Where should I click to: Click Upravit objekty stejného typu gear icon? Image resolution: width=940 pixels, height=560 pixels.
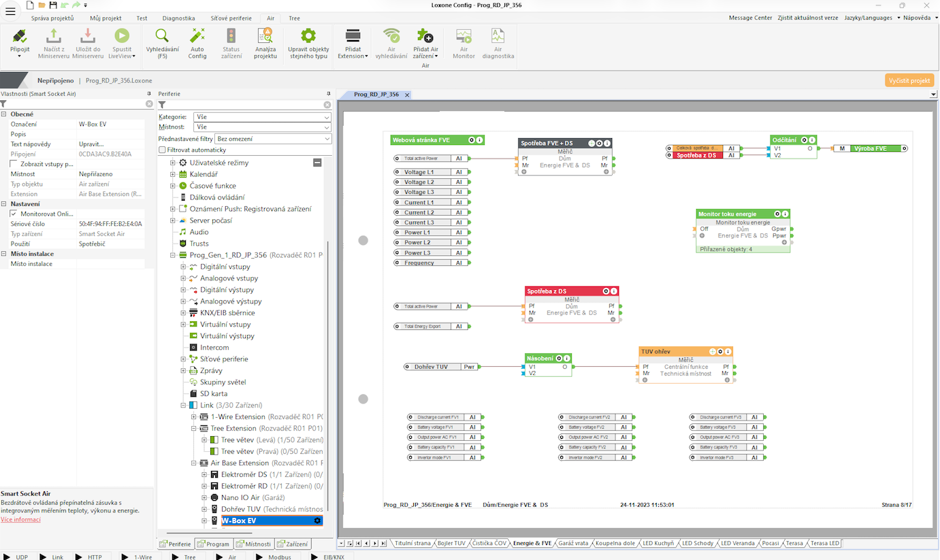point(308,37)
